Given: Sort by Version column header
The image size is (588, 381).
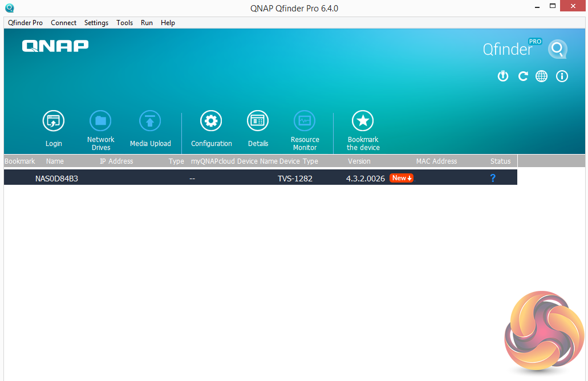Looking at the screenshot, I should click(359, 161).
